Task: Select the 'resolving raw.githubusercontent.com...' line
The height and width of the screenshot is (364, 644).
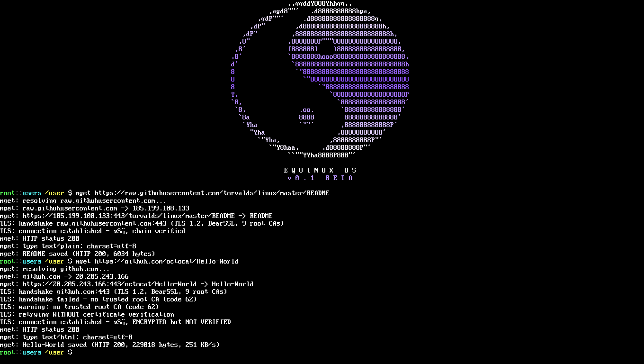Action: pyautogui.click(x=83, y=200)
